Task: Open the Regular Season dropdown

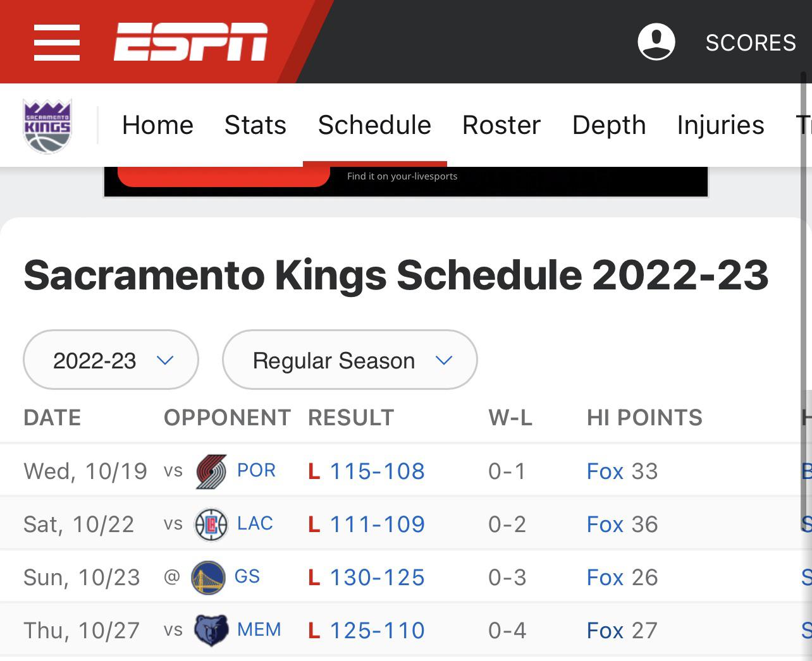Action: [350, 360]
